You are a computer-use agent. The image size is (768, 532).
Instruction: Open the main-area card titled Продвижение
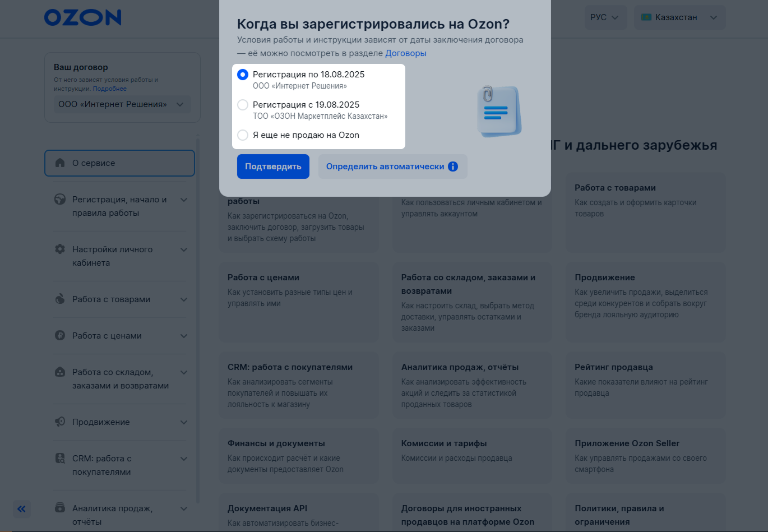[645, 303]
